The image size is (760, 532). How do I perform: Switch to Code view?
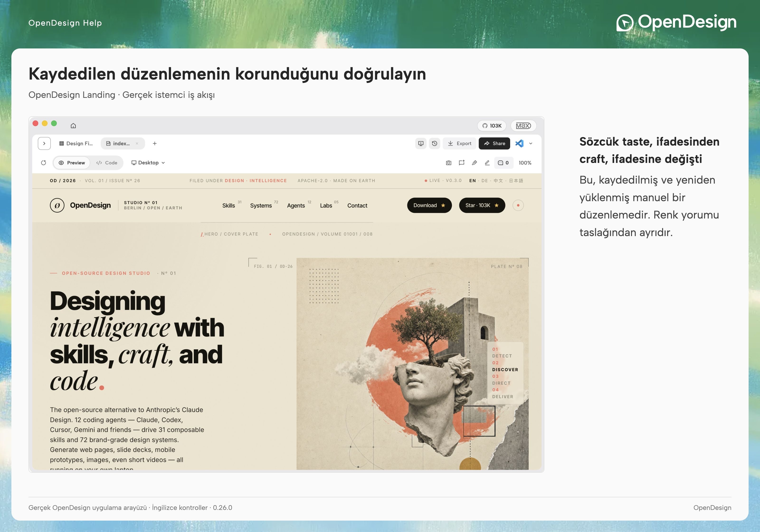107,162
